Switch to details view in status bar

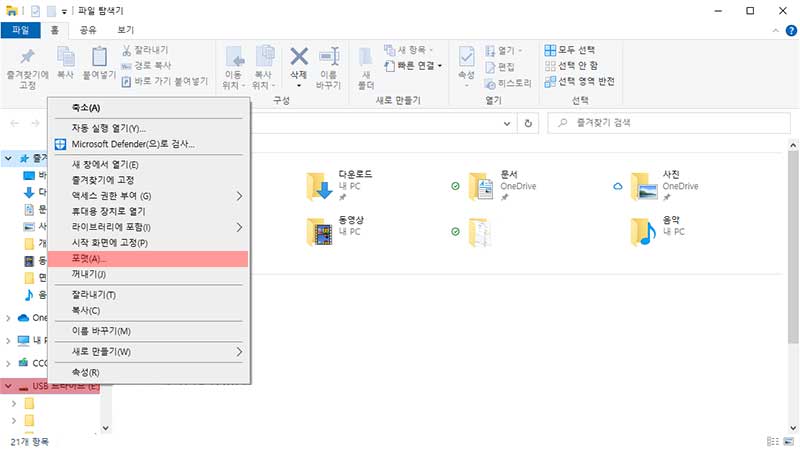click(x=772, y=442)
